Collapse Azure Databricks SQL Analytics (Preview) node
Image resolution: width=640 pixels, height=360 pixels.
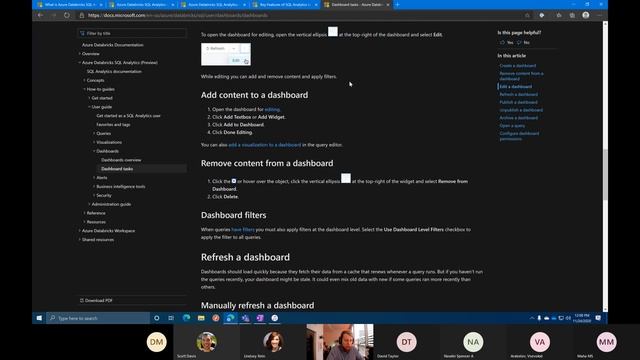point(80,62)
